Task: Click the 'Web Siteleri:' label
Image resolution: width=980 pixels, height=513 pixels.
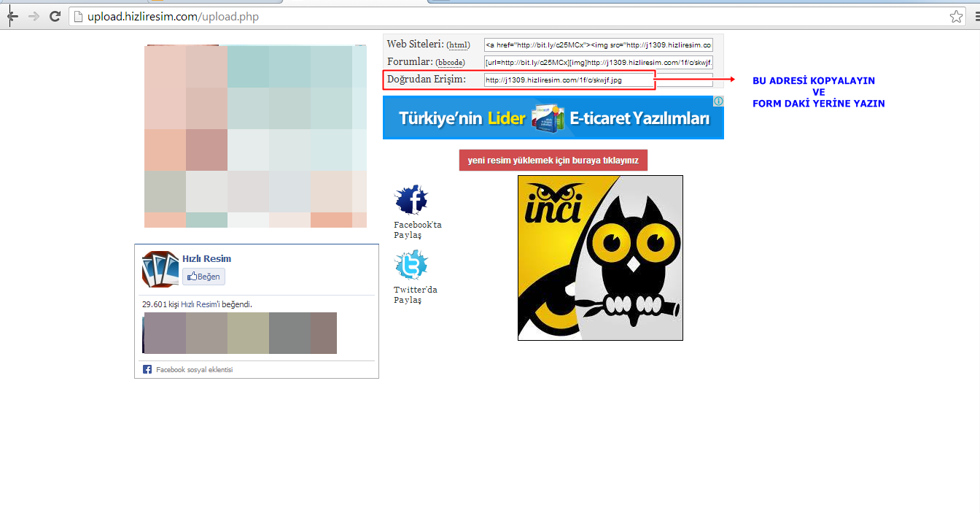Action: point(416,45)
